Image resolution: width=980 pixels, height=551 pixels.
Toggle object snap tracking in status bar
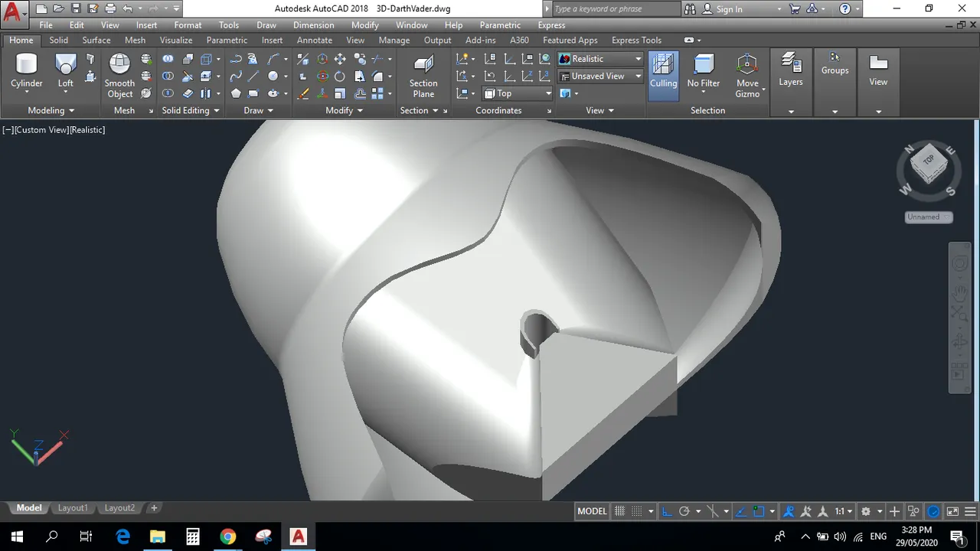tap(741, 511)
